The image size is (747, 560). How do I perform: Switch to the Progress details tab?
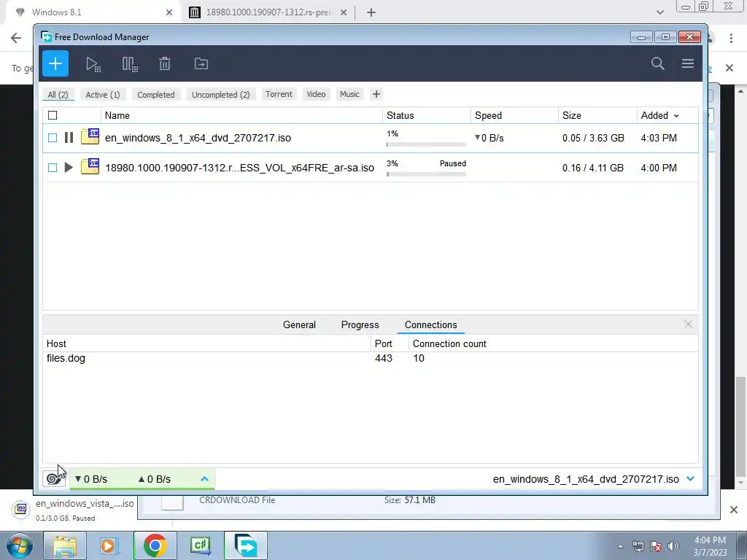click(x=360, y=324)
